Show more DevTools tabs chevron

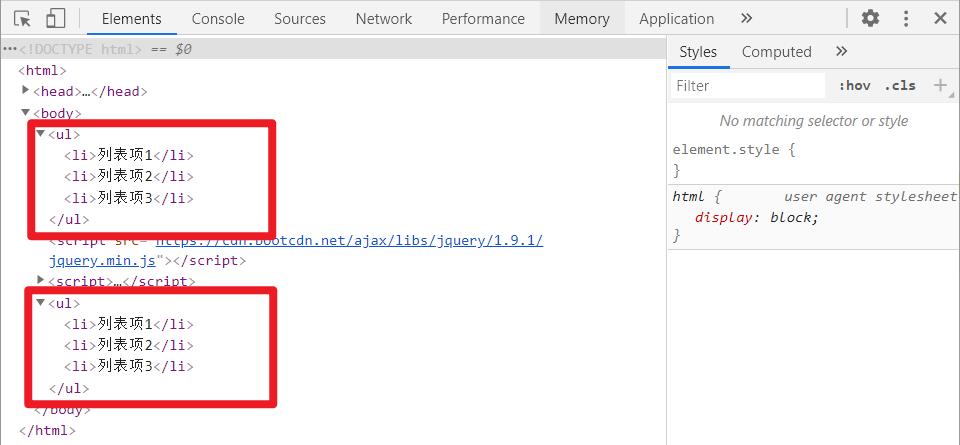pos(746,18)
